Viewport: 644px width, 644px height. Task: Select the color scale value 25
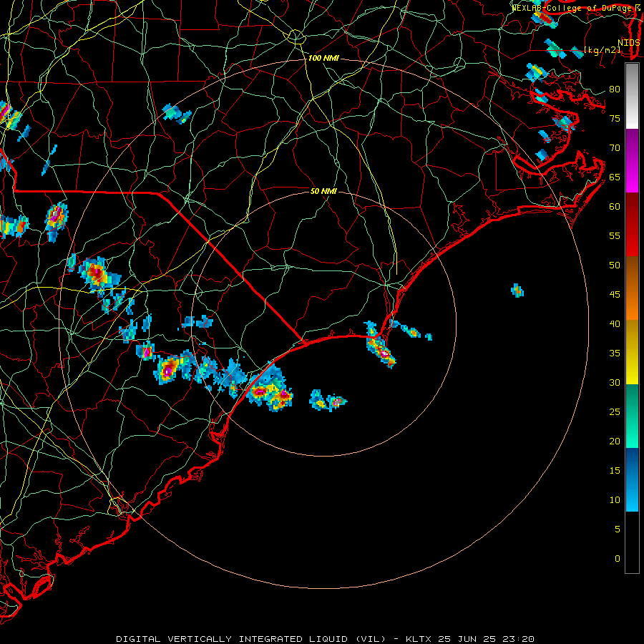pos(615,412)
